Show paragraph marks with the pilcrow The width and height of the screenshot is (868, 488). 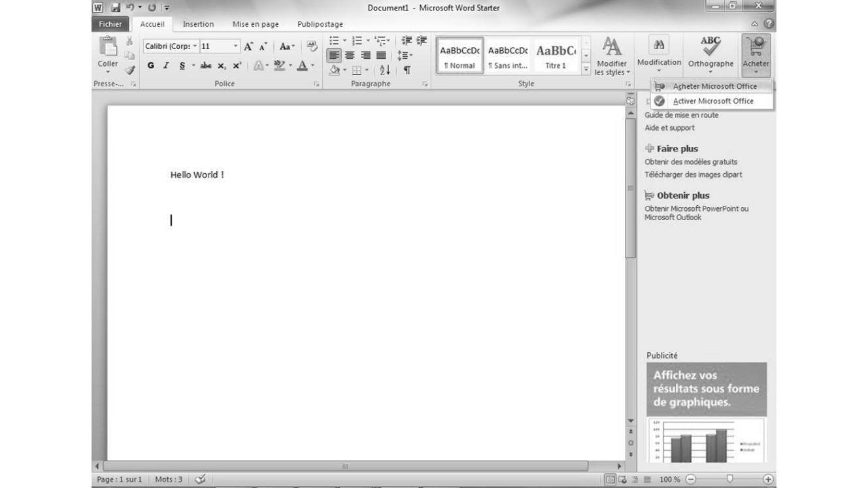pyautogui.click(x=407, y=70)
